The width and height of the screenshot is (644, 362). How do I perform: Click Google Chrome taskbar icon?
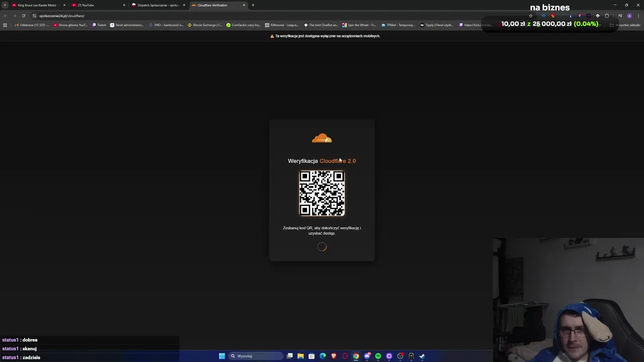click(356, 356)
